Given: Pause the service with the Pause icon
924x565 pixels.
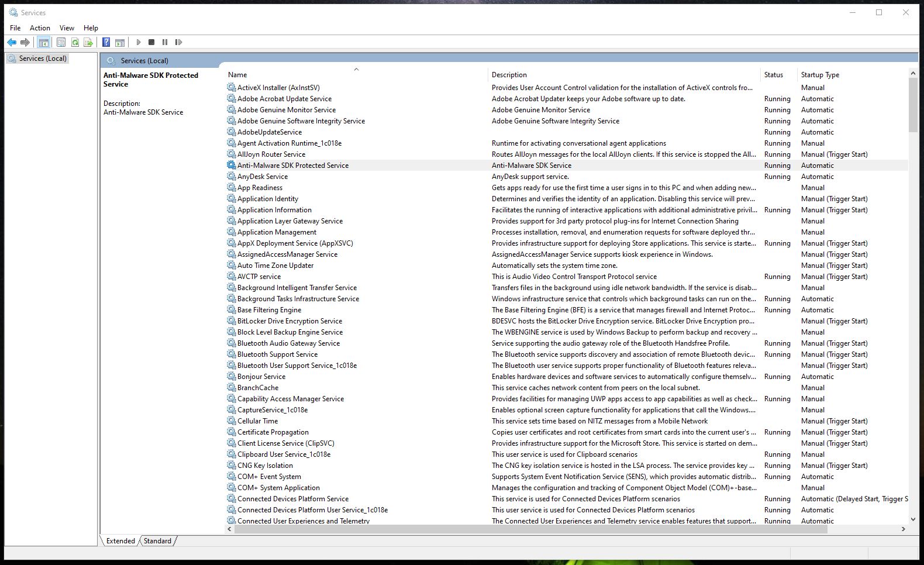Looking at the screenshot, I should 165,42.
